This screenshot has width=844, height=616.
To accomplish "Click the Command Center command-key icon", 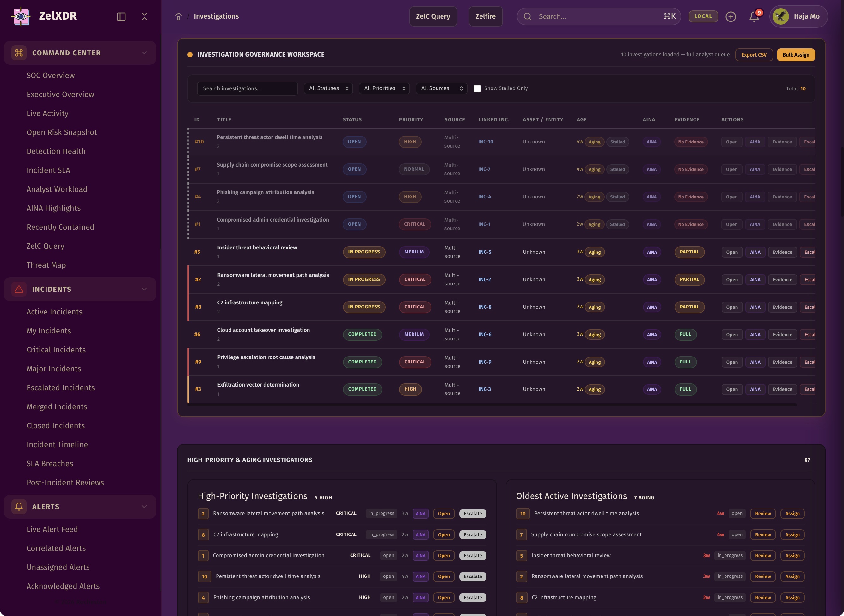I will (19, 52).
